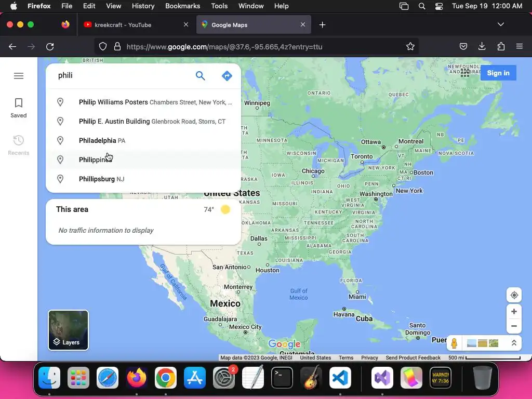Go back with the browser back arrow
The height and width of the screenshot is (399, 532).
12,47
